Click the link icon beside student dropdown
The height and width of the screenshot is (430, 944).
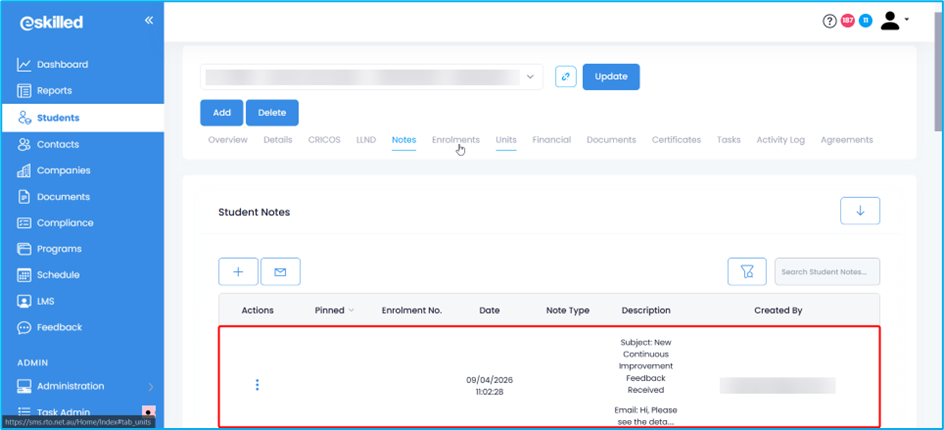click(x=565, y=77)
